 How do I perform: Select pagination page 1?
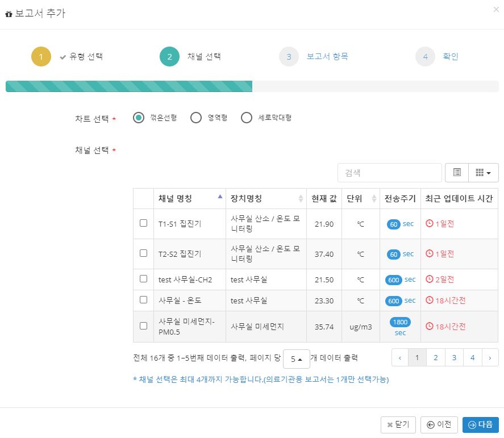[417, 358]
